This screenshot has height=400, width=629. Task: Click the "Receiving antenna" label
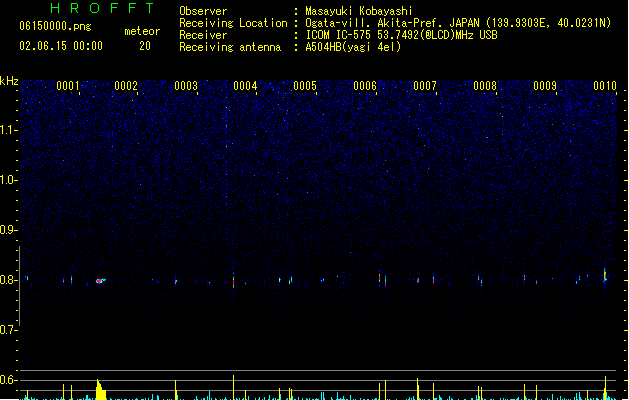[230, 47]
